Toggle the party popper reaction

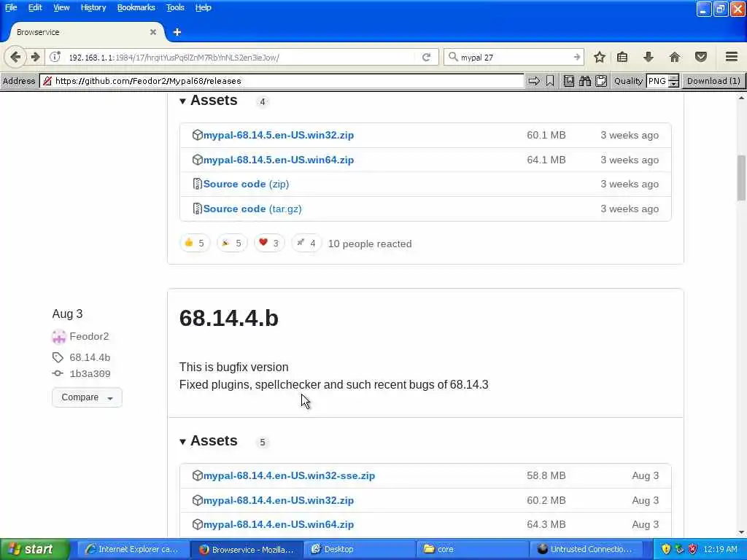click(232, 244)
